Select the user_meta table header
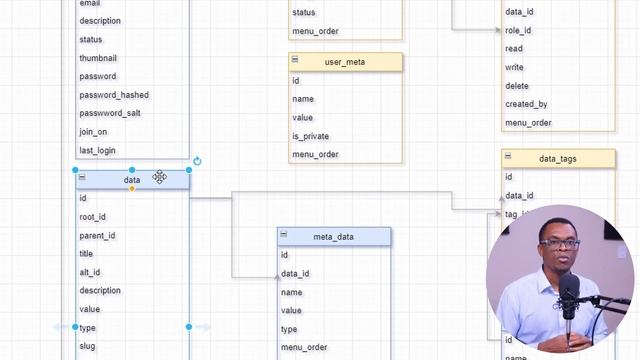Image resolution: width=640 pixels, height=360 pixels. [345, 62]
